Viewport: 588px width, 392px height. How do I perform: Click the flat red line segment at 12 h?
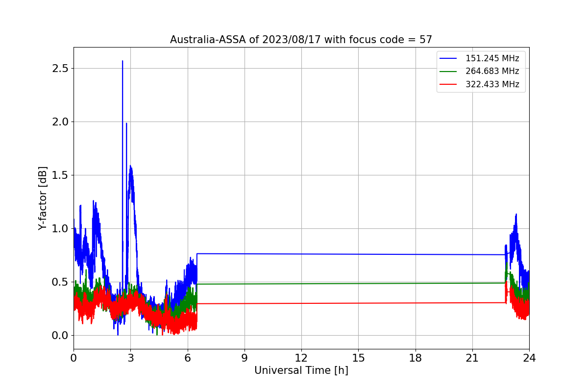pyautogui.click(x=301, y=303)
